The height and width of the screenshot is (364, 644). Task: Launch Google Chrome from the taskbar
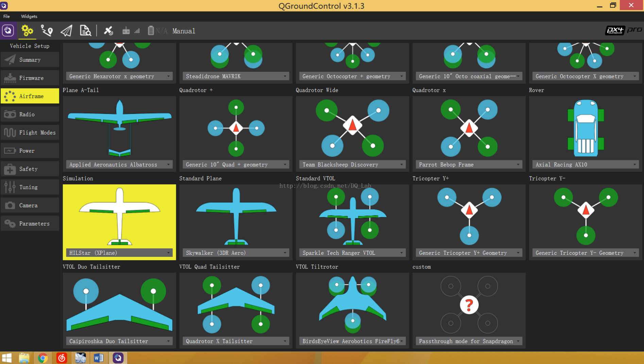pos(43,358)
